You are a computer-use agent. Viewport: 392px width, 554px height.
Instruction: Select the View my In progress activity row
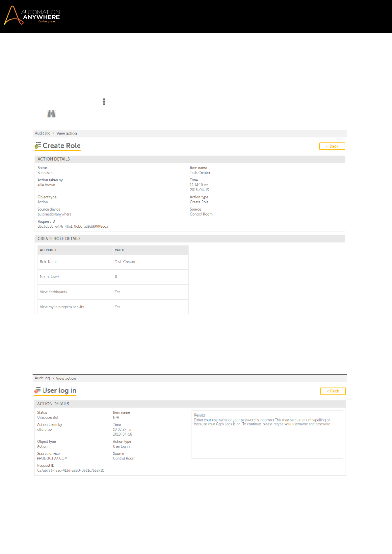[x=113, y=307]
